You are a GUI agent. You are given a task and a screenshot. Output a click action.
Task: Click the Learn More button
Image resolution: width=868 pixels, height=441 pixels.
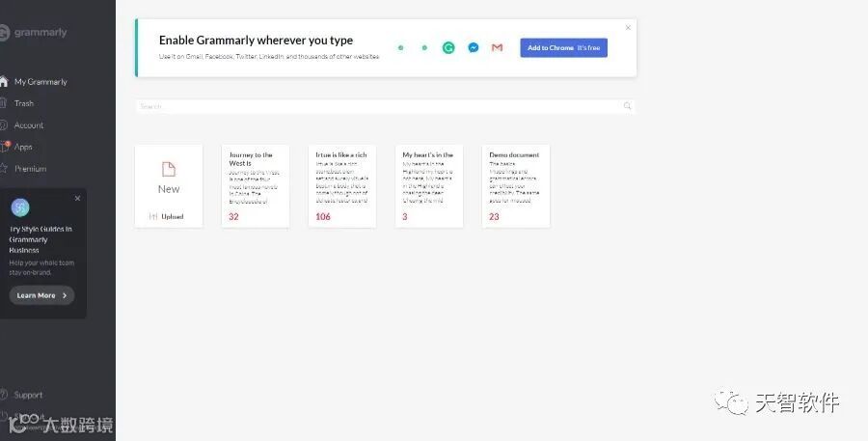point(41,295)
